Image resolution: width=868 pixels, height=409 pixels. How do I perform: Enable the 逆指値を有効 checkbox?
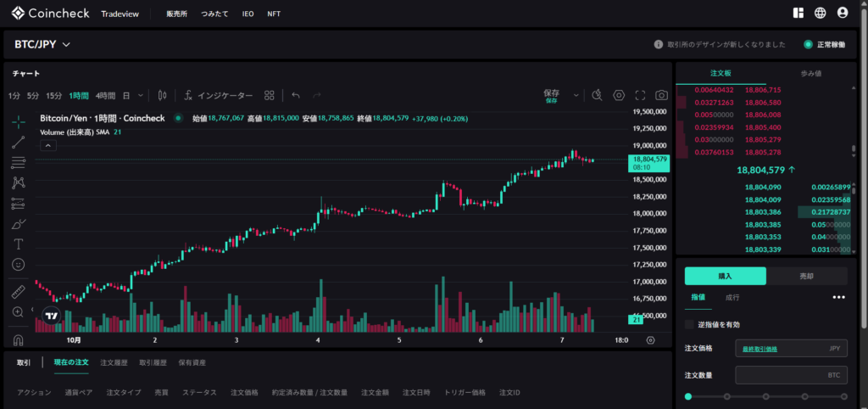[x=689, y=324]
